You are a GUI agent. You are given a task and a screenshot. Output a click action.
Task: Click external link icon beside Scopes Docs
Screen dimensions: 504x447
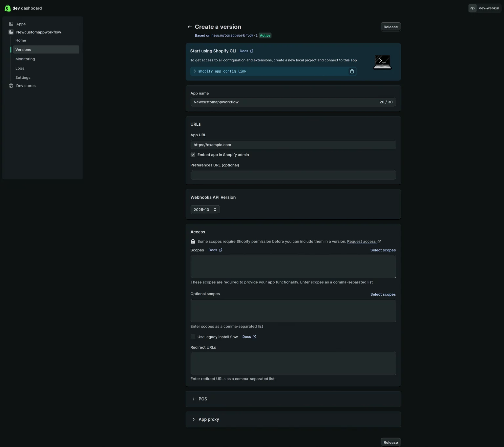(220, 250)
